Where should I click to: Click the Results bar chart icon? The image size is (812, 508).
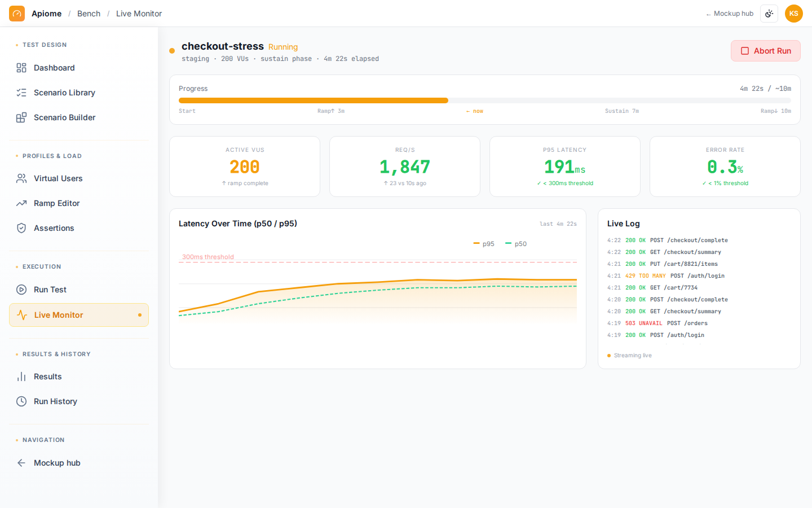(x=21, y=376)
